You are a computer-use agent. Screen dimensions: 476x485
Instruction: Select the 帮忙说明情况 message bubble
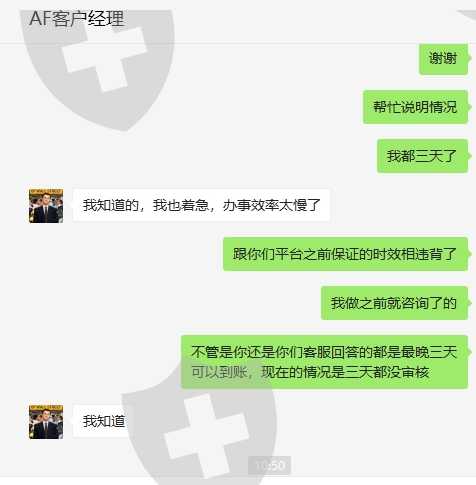pos(415,107)
